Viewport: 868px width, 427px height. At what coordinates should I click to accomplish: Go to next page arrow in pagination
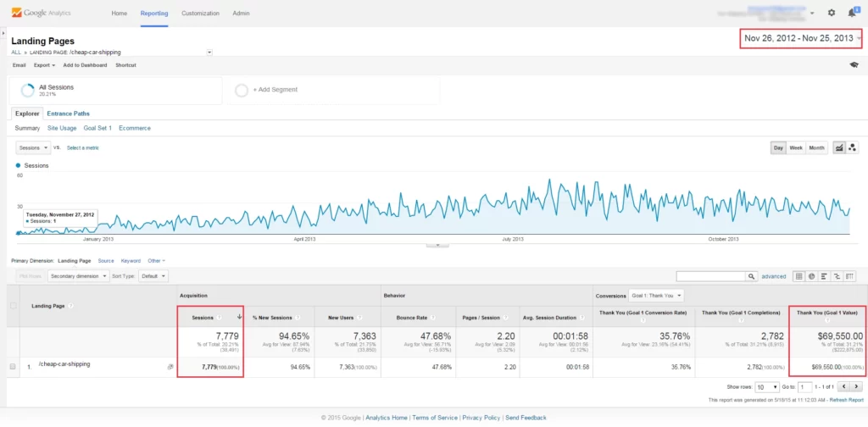(858, 386)
